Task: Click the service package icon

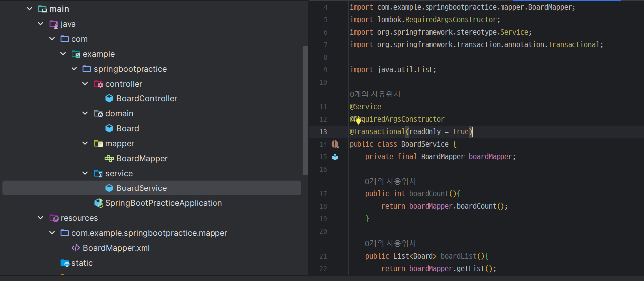Action: 98,173
